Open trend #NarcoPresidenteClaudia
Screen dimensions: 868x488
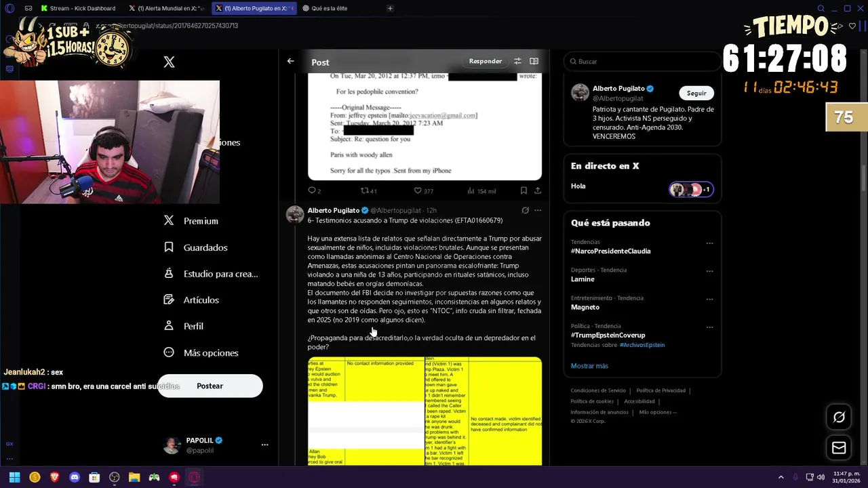[x=610, y=251]
